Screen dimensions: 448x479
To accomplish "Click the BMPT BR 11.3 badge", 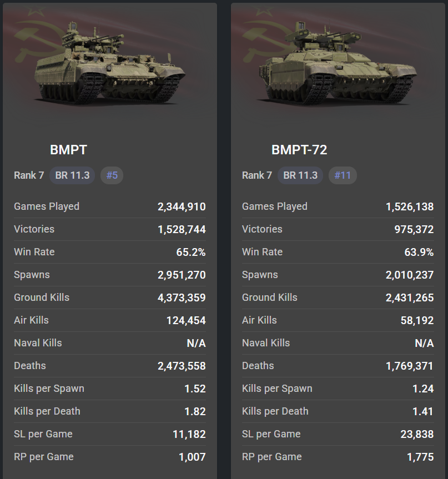I will [72, 175].
